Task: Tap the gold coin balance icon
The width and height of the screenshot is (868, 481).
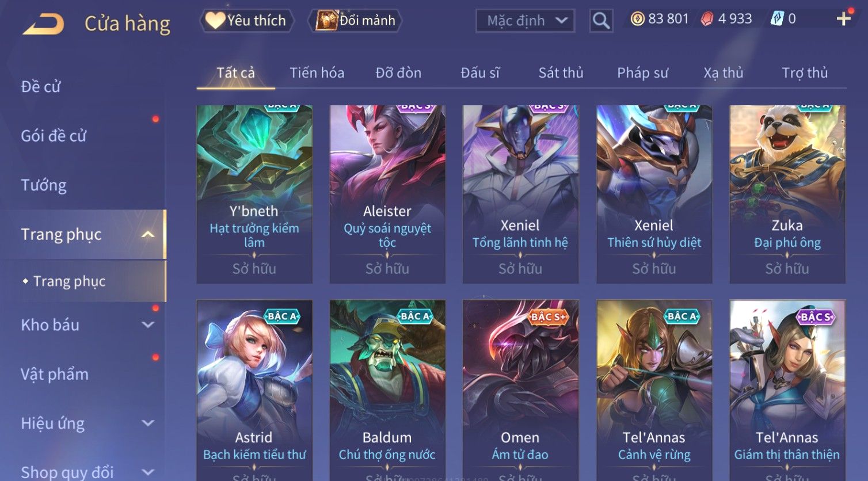Action: [637, 19]
